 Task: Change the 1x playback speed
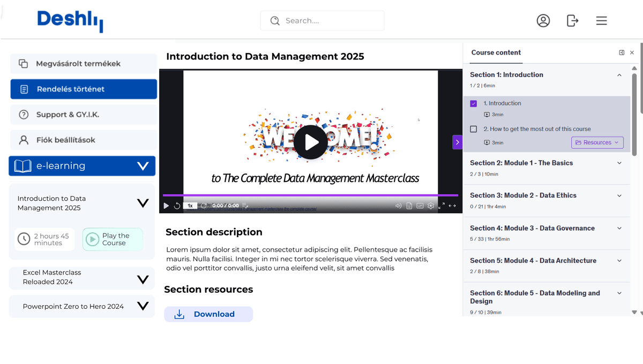tap(190, 206)
